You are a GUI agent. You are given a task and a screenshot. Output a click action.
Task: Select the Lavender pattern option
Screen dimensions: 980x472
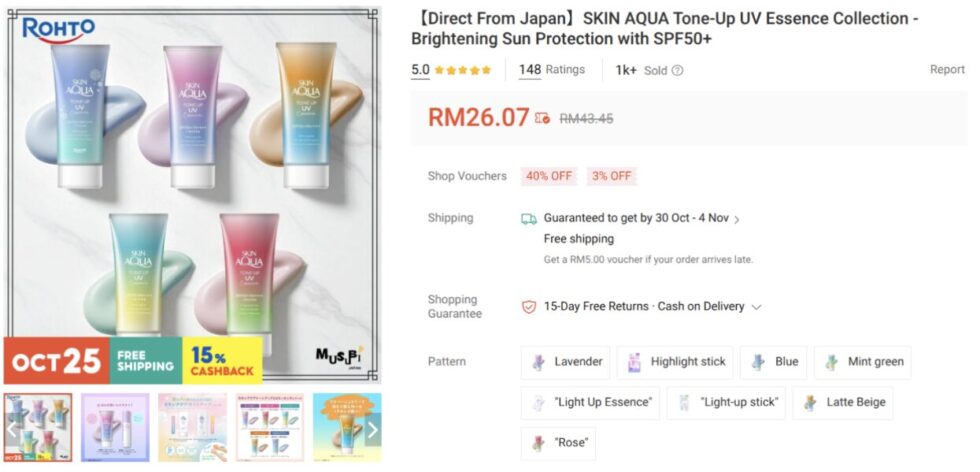coord(566,362)
